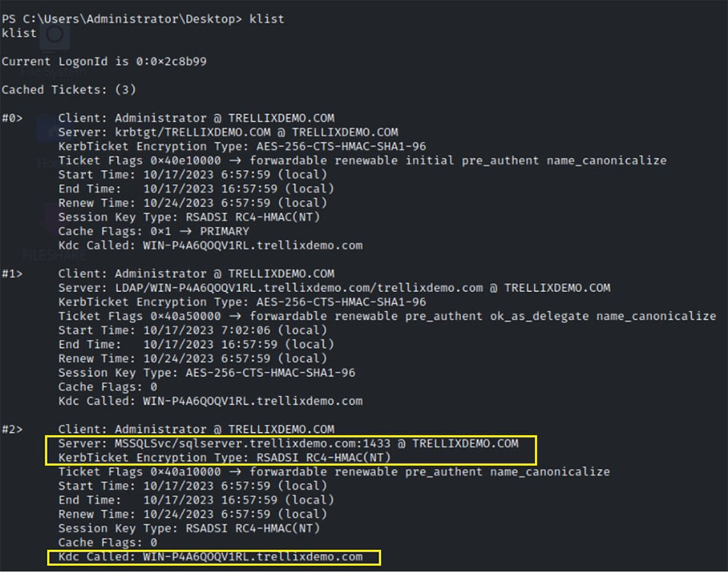Click the LDAP/WIN-P4A6QOQV1RL server line
The image size is (728, 573).
click(x=334, y=288)
